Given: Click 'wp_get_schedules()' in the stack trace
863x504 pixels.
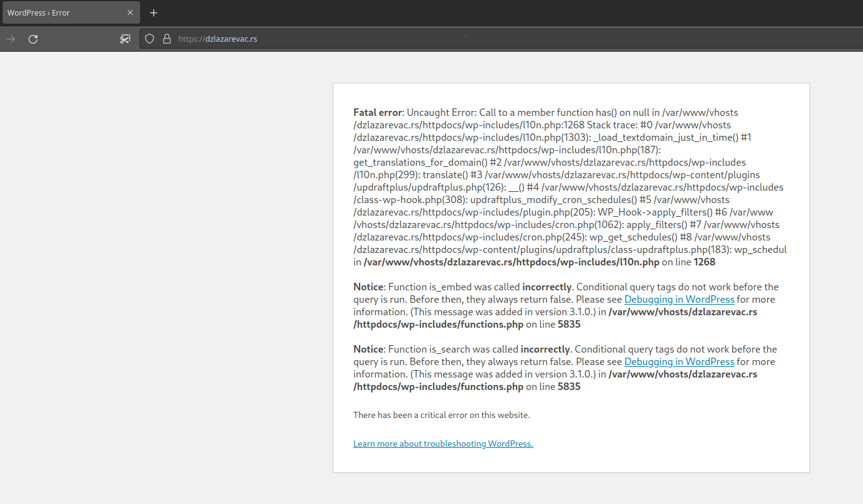Looking at the screenshot, I should pos(632,237).
